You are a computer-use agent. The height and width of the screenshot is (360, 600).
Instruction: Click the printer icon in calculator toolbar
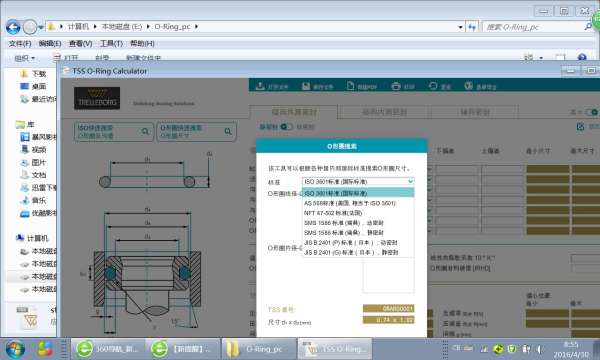pyautogui.click(x=396, y=86)
